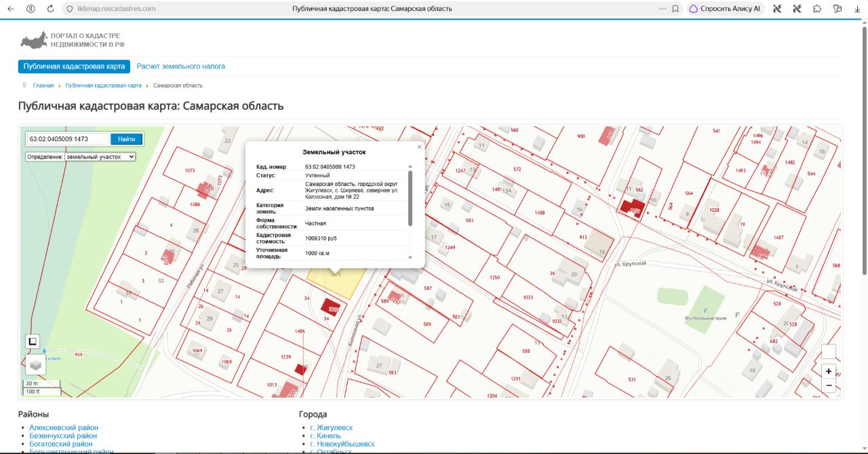Open Богатовский район link

61,444
